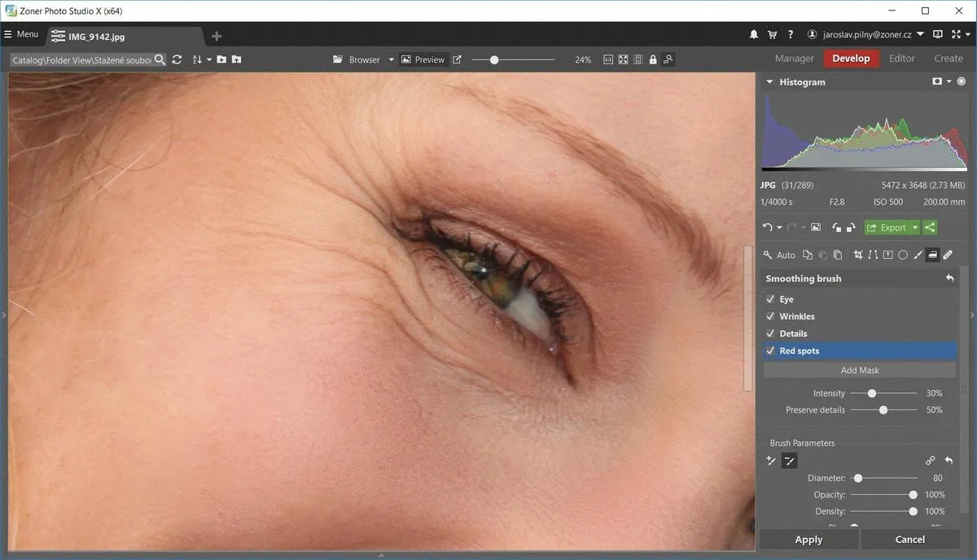This screenshot has width=977, height=560.
Task: Select the Retouching bandage tool icon
Action: click(949, 255)
